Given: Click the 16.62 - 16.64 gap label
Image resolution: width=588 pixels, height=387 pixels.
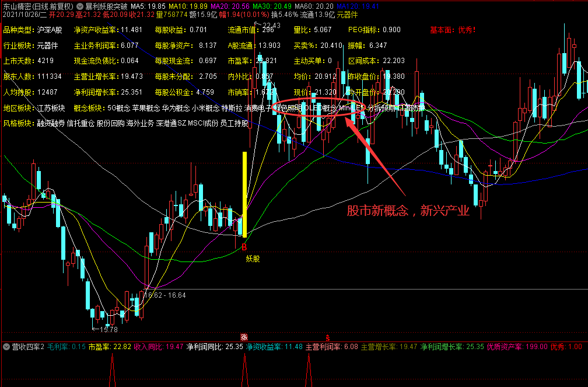Looking at the screenshot, I should pos(164,295).
